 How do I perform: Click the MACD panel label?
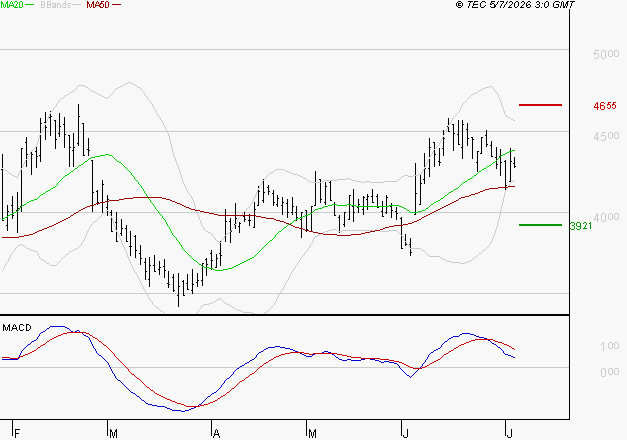click(x=17, y=328)
